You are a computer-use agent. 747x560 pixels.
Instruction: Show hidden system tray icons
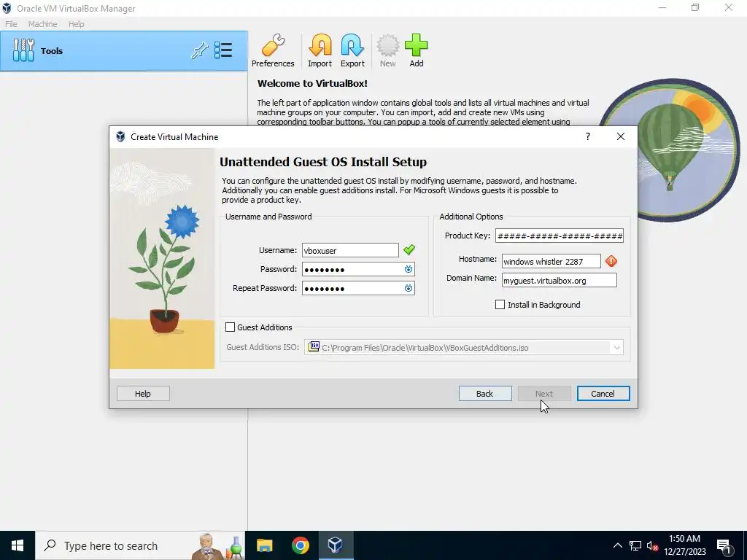617,545
